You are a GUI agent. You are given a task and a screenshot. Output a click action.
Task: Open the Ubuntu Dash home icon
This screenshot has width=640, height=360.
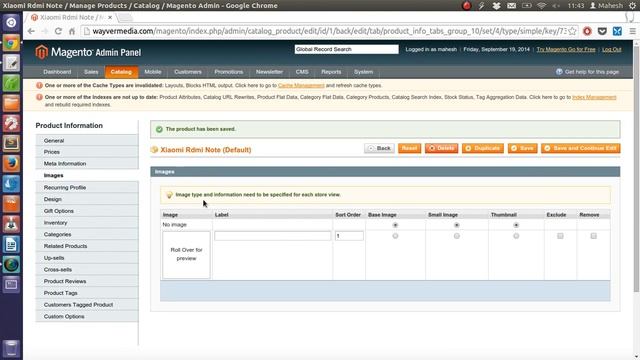coord(11,22)
